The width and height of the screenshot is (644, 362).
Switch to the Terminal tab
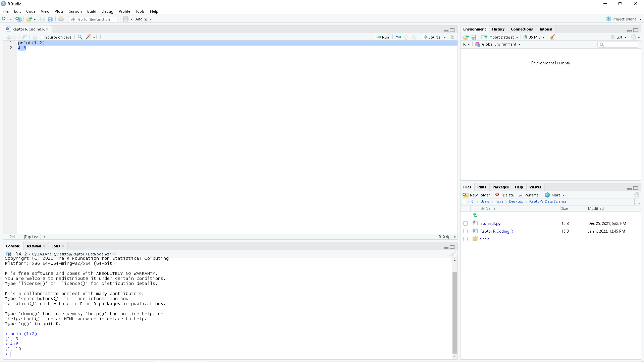34,246
